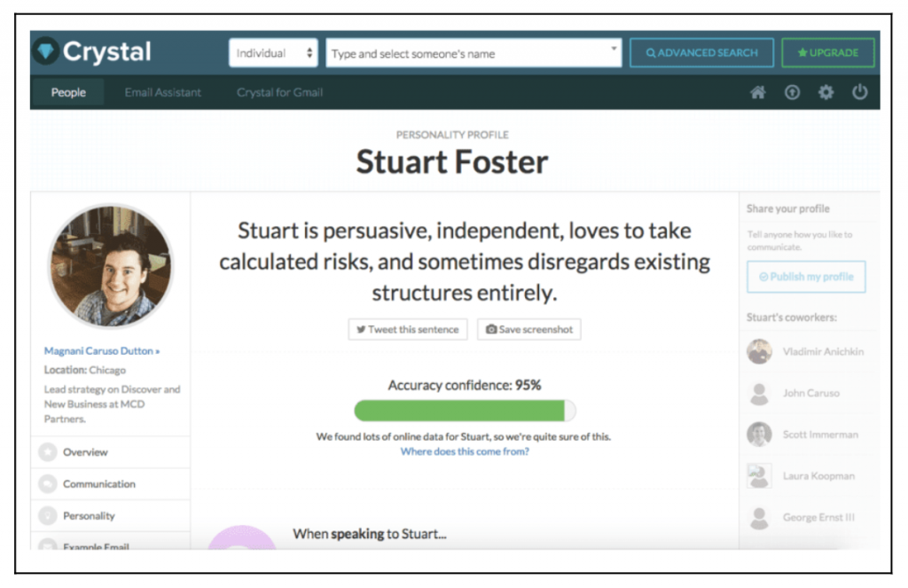Click the Upgrade button
Viewport: 908px width, 588px height.
pos(828,52)
